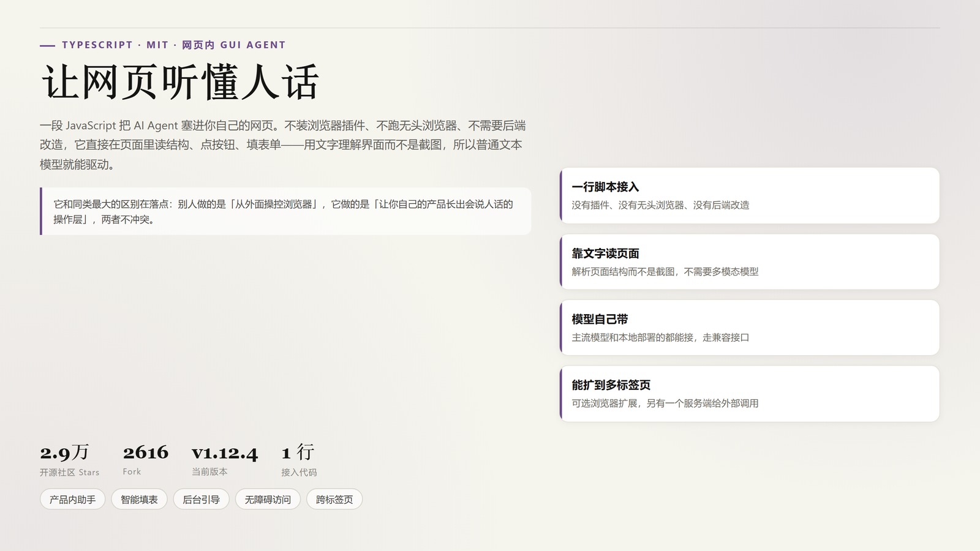The width and height of the screenshot is (980, 551).
Task: Click the 接入代码 caption
Action: [299, 473]
